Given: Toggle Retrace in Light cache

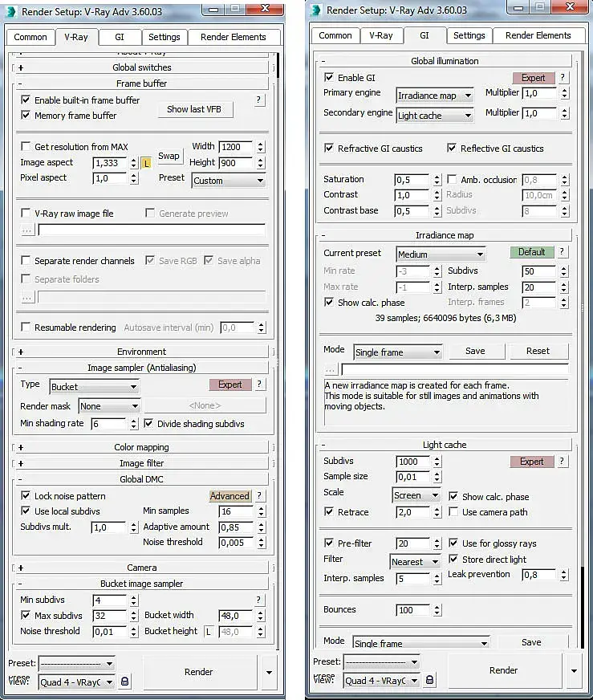Looking at the screenshot, I should [329, 511].
